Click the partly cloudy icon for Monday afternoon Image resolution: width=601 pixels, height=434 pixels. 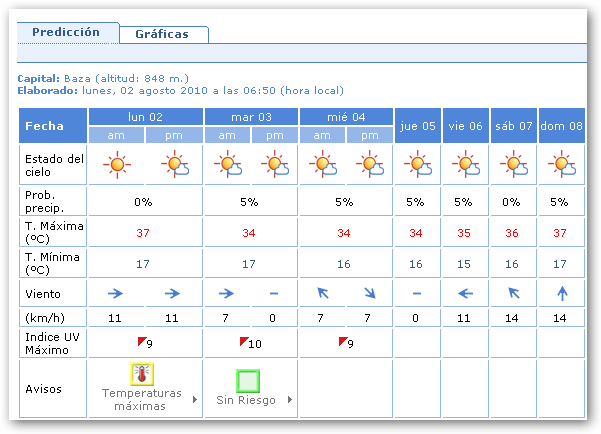coord(175,163)
